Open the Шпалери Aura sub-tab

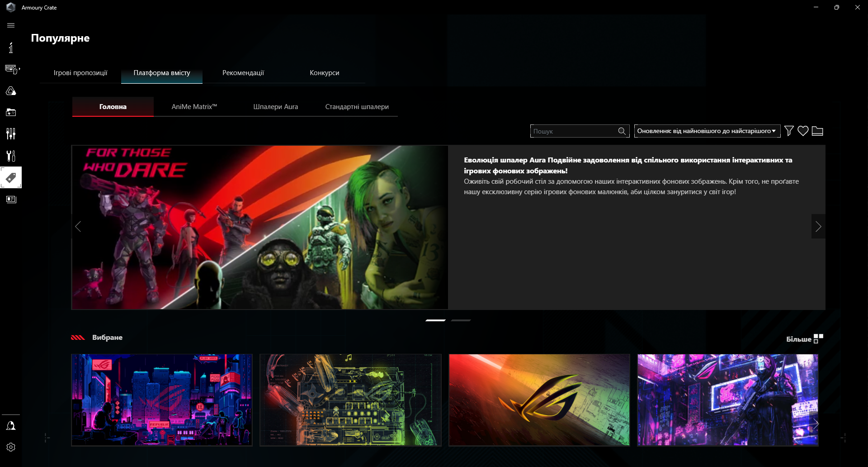tap(276, 107)
